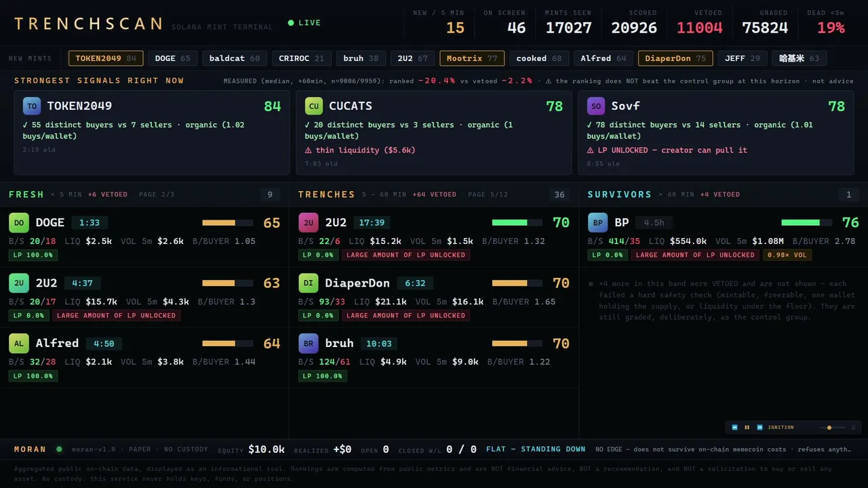Open the TOKEN2049 strongest signal card

[152, 133]
